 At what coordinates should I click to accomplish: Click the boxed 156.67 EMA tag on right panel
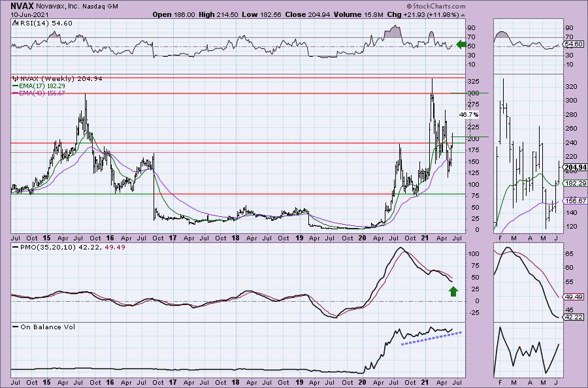pyautogui.click(x=576, y=201)
